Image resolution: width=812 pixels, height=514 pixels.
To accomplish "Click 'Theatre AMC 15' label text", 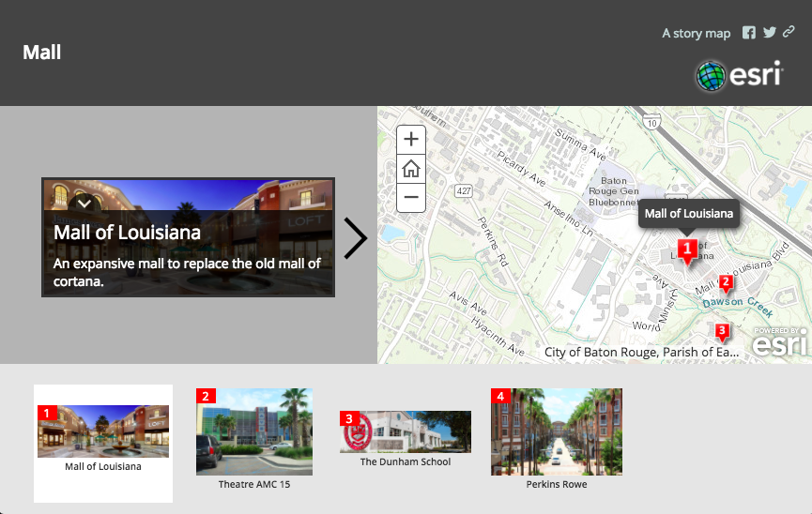I will click(x=254, y=484).
